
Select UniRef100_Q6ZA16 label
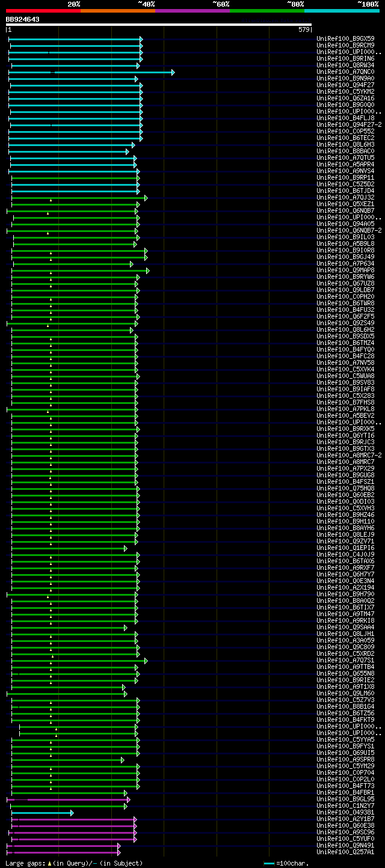click(346, 98)
